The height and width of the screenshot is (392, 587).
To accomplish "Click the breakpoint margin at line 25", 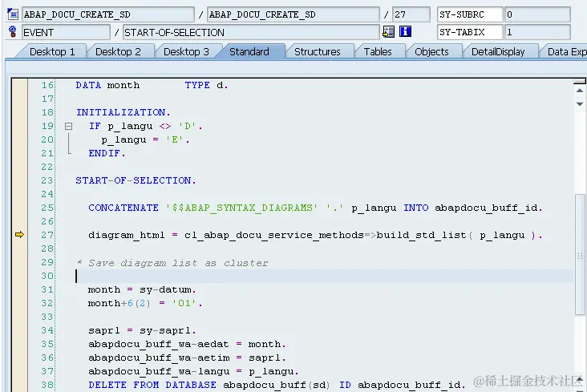I will [x=19, y=208].
